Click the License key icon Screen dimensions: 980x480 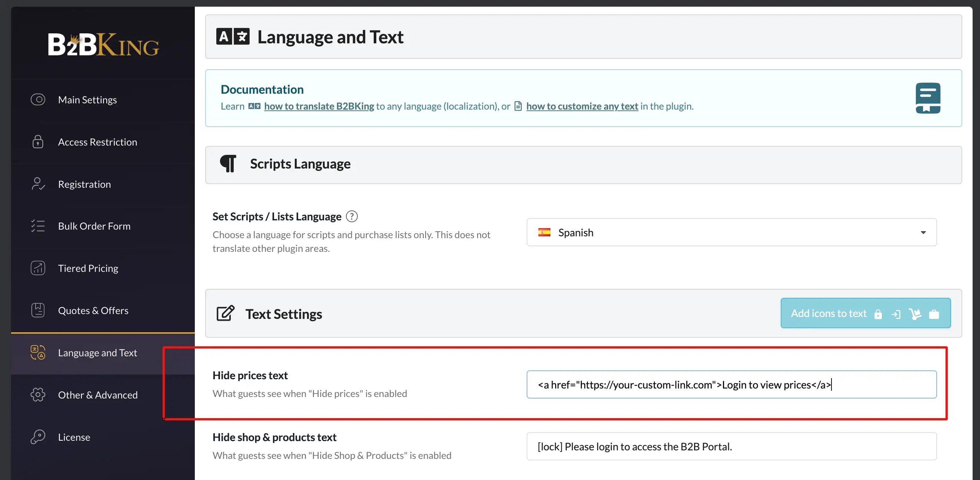coord(38,437)
